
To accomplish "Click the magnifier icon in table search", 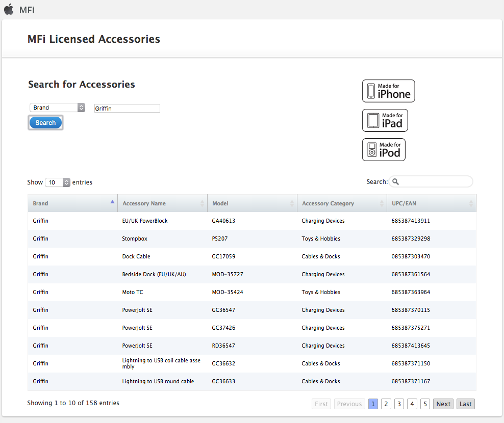I will (395, 182).
